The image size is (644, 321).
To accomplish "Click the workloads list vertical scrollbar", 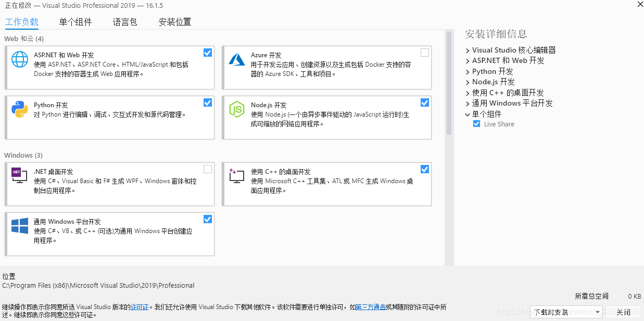I will [x=449, y=83].
